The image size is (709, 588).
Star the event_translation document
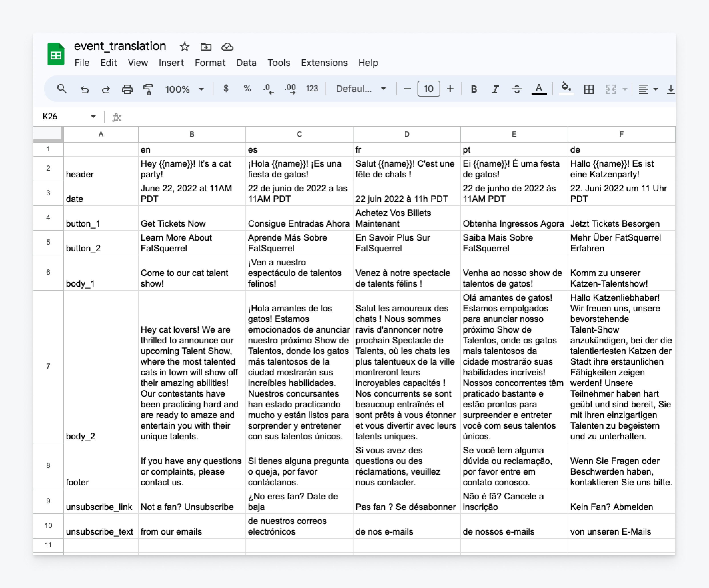[x=184, y=47]
